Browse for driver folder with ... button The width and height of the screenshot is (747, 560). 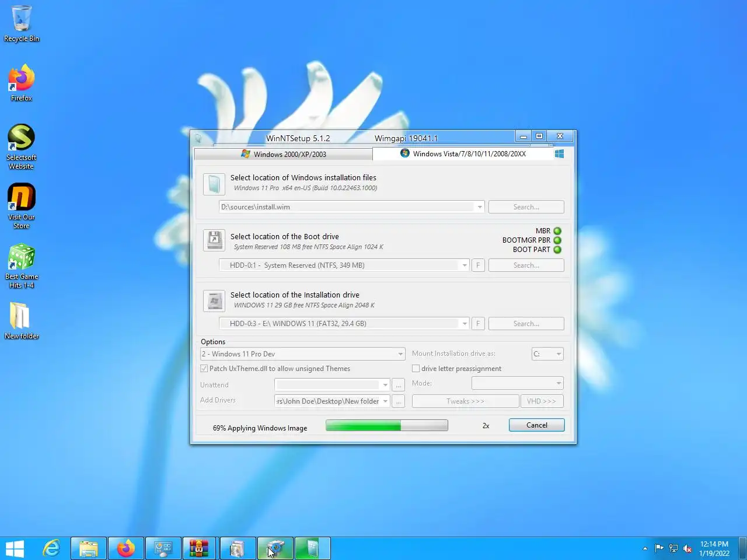[399, 401]
